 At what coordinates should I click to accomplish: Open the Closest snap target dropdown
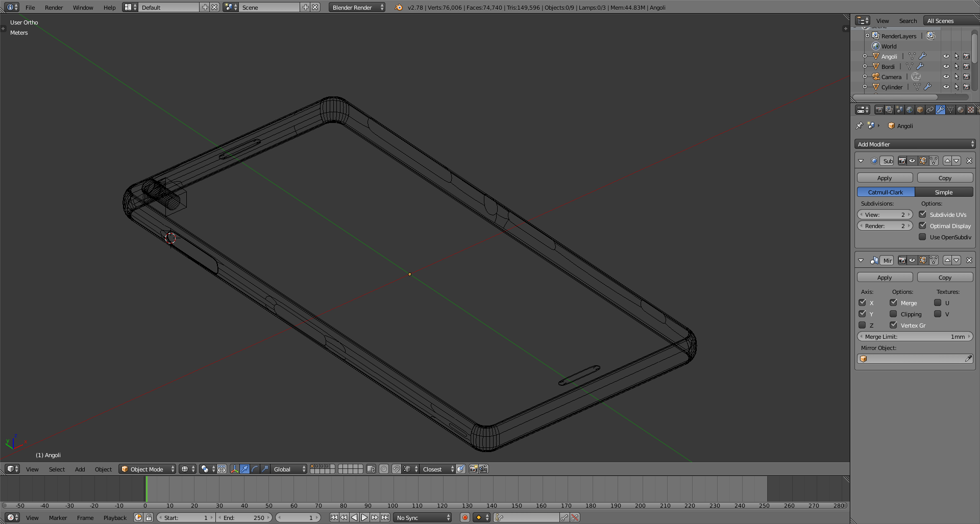tap(437, 469)
